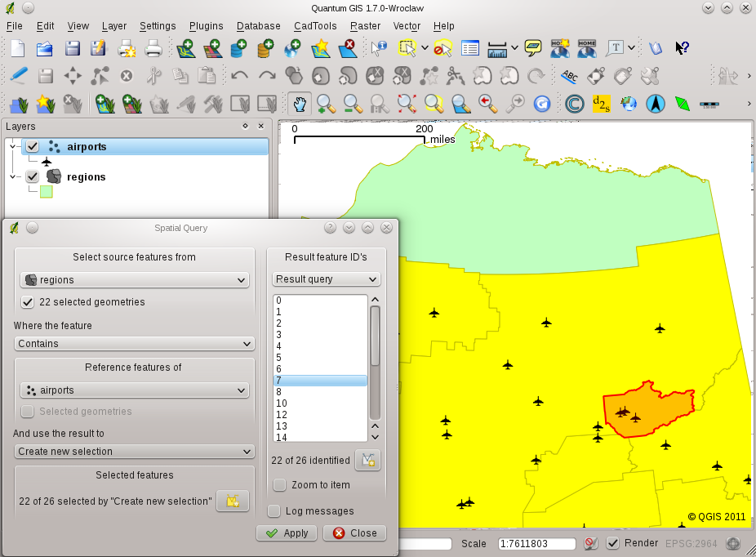
Task: Click the Labeling ABC icon
Action: (569, 76)
